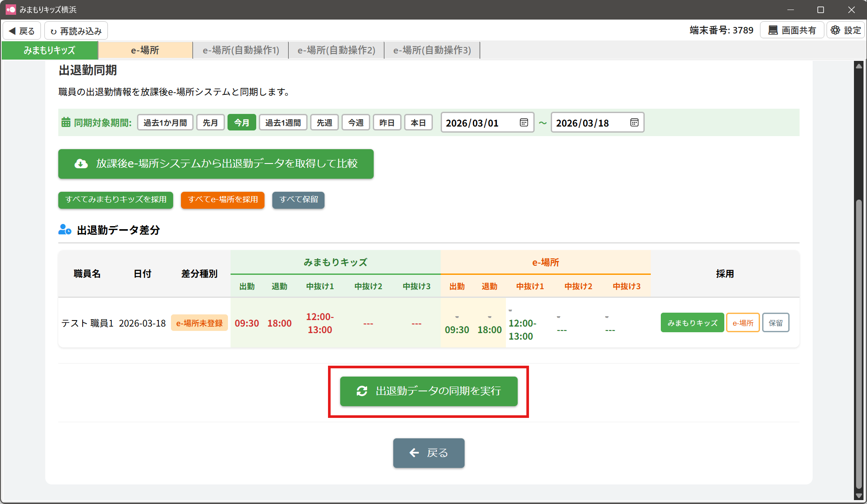
Task: Click the gray 戻る button at bottom
Action: 428,453
